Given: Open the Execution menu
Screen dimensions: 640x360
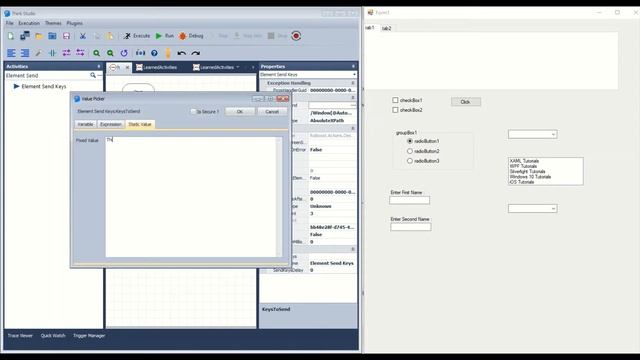Looking at the screenshot, I should [29, 23].
